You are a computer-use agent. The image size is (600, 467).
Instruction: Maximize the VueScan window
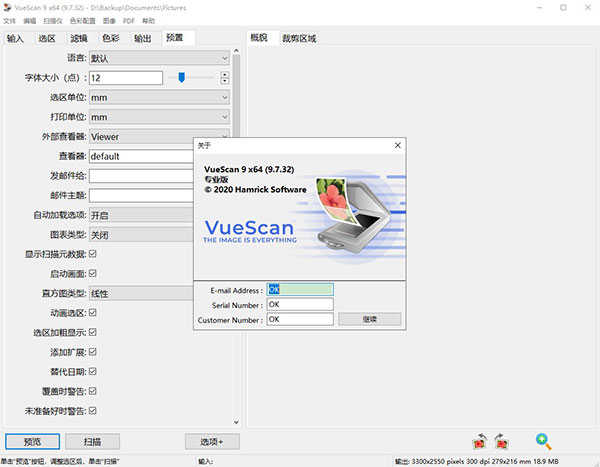tap(564, 7)
